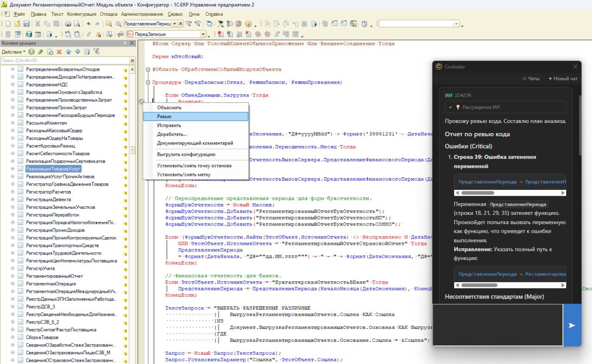Click the Move down blue arrow icon
This screenshot has width=592, height=364.
click(x=78, y=52)
